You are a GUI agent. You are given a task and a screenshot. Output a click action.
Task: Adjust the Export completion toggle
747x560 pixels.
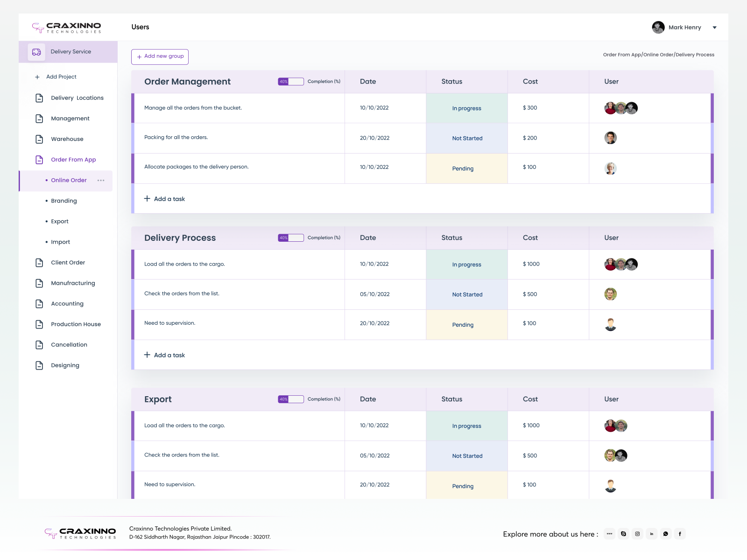click(291, 399)
